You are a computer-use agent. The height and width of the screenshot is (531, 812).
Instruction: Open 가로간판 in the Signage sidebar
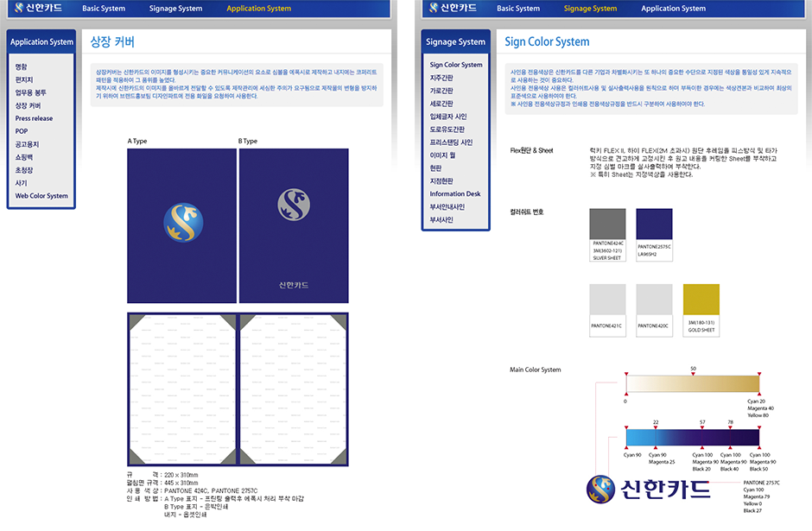click(441, 91)
